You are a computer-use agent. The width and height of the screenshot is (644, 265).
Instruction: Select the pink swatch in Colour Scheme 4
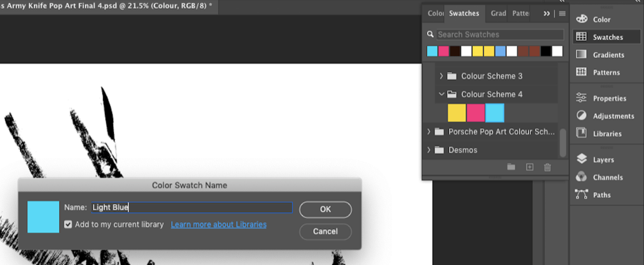tap(475, 113)
